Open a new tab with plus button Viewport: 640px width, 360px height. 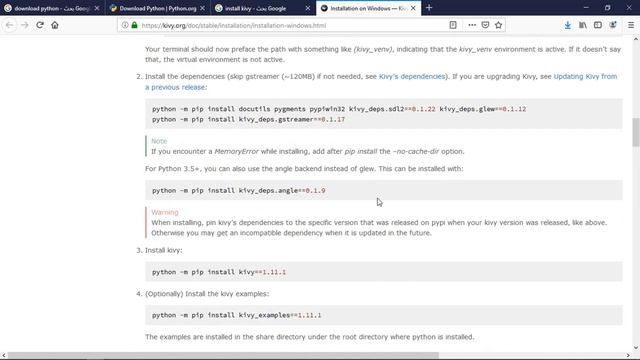(429, 8)
